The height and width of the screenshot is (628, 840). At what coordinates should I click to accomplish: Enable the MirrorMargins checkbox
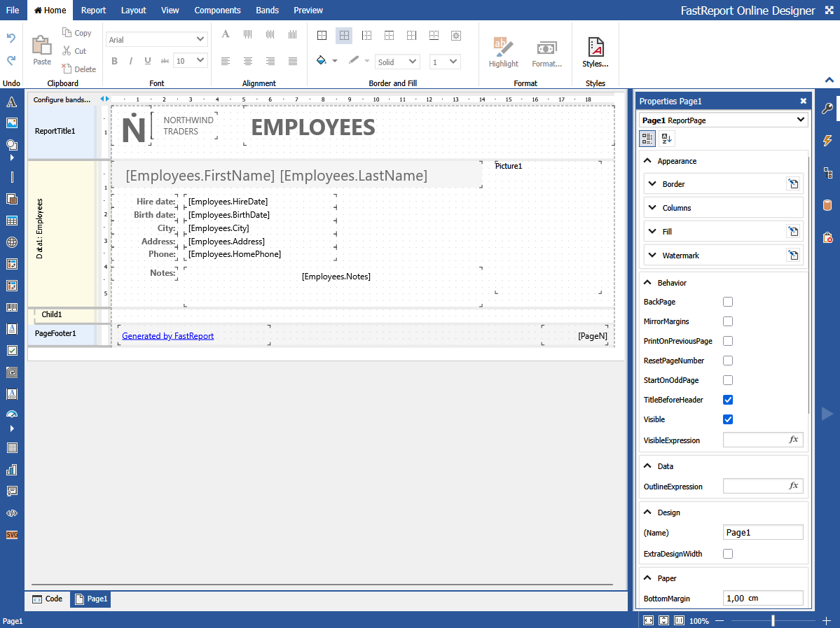[x=728, y=321]
